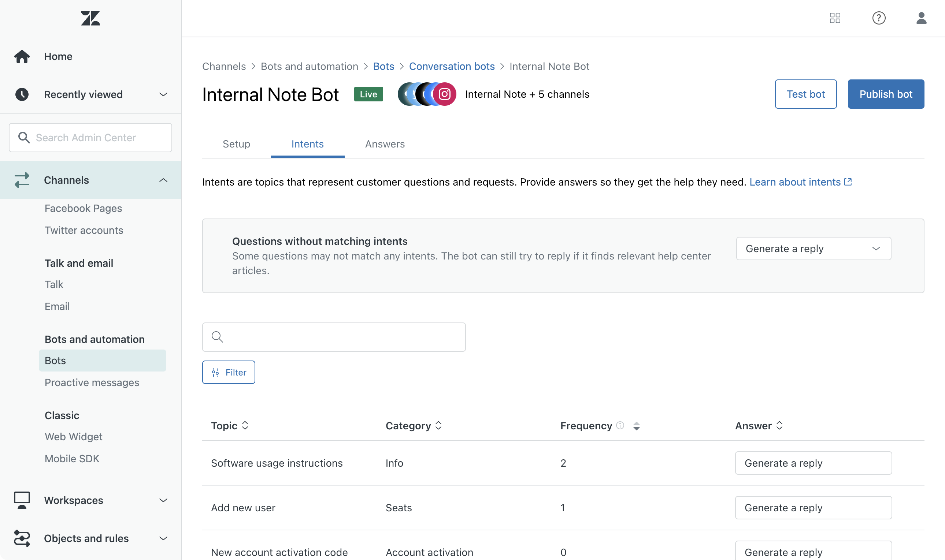Sort the table by Category

coord(438,426)
